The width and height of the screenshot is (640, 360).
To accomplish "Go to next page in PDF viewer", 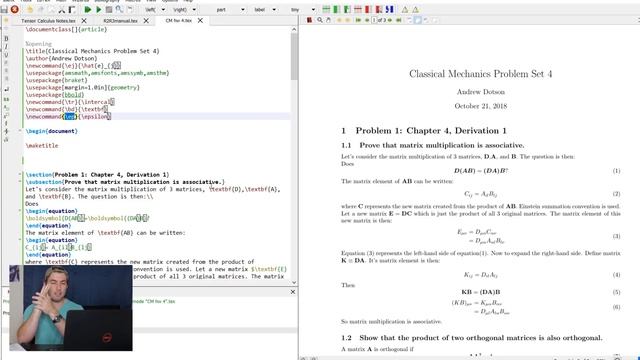I will 390,20.
